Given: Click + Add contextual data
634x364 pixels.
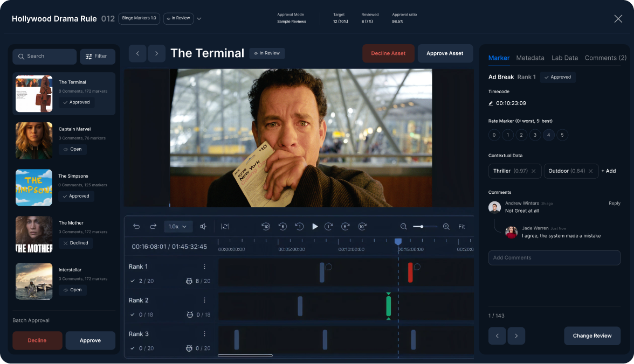Looking at the screenshot, I should click(x=609, y=171).
